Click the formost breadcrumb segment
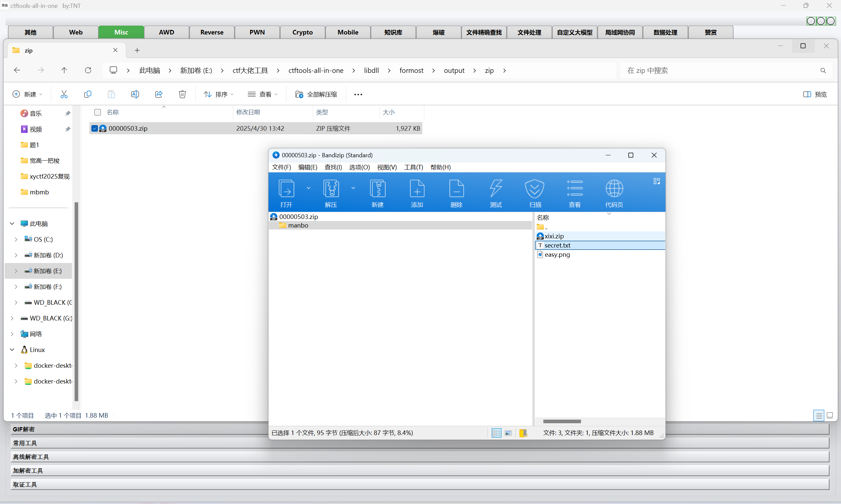The height and width of the screenshot is (504, 841). pos(411,70)
